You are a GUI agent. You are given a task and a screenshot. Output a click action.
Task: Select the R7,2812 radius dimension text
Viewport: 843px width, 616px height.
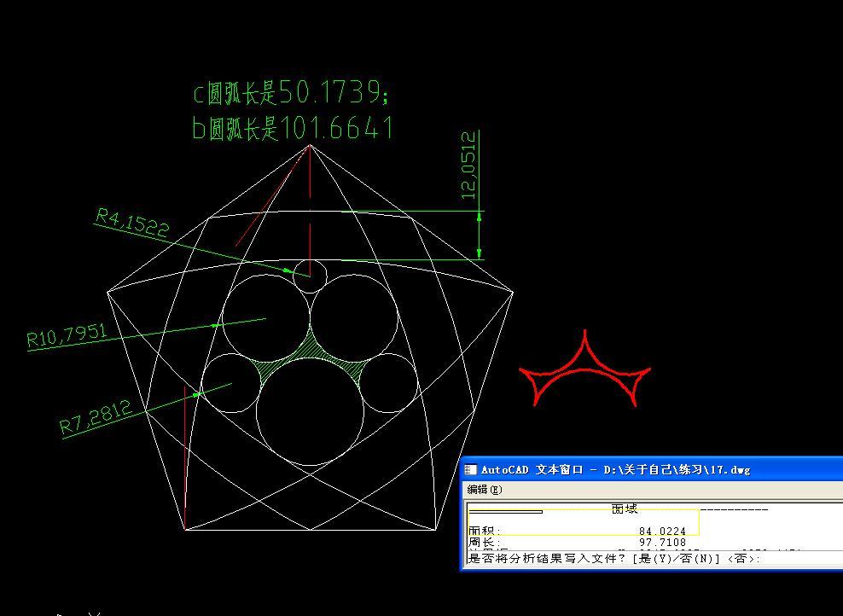click(x=96, y=418)
